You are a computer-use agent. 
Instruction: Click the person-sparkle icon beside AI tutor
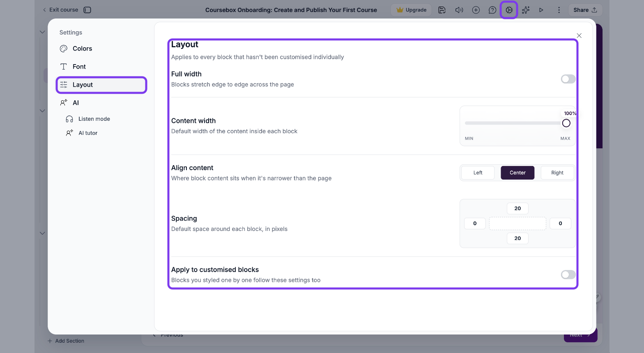pos(69,133)
